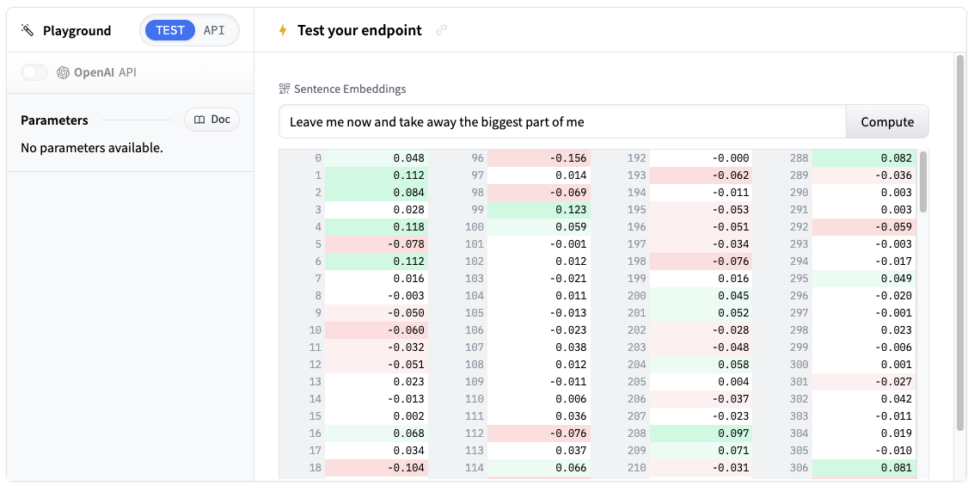Screen dimensions: 980x492
Task: Click the OpenAI logo icon
Action: point(63,72)
